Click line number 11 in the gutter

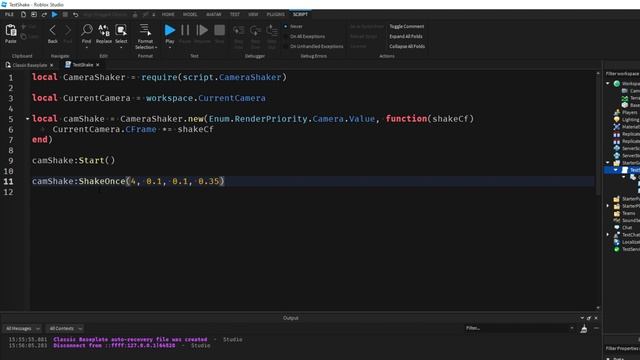[8, 181]
